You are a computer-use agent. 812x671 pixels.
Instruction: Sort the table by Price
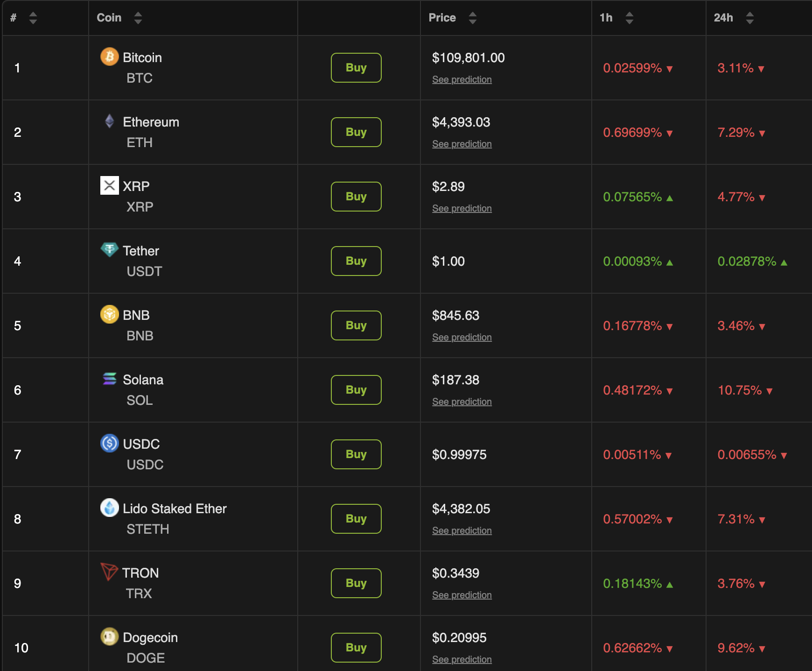tap(472, 18)
